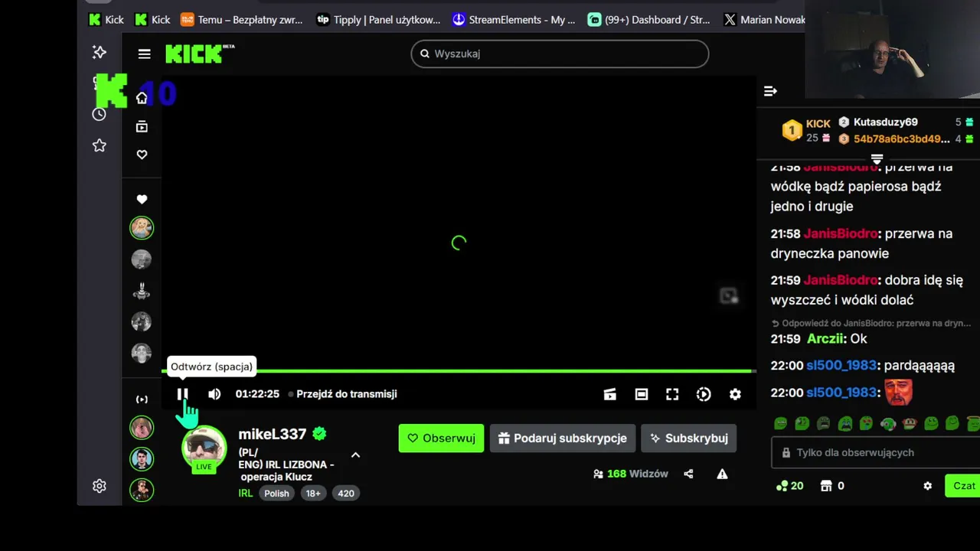
Task: Focus the Tylko dla obserwujących chat input
Action: (874, 452)
